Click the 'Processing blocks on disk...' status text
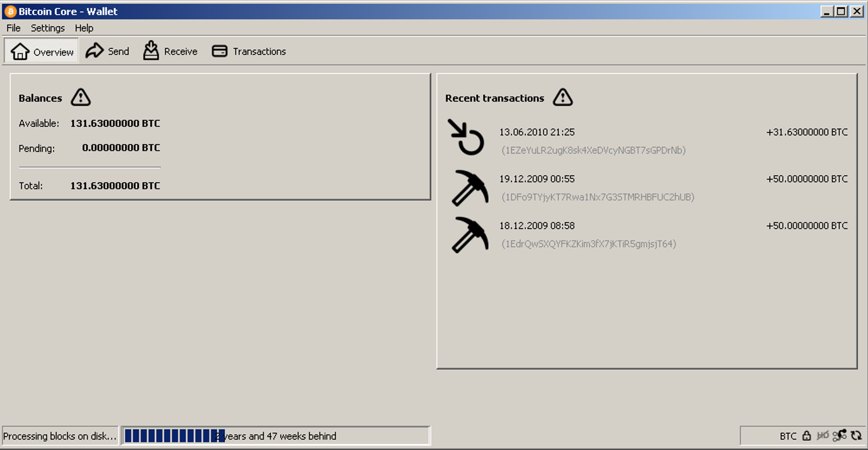 click(60, 436)
